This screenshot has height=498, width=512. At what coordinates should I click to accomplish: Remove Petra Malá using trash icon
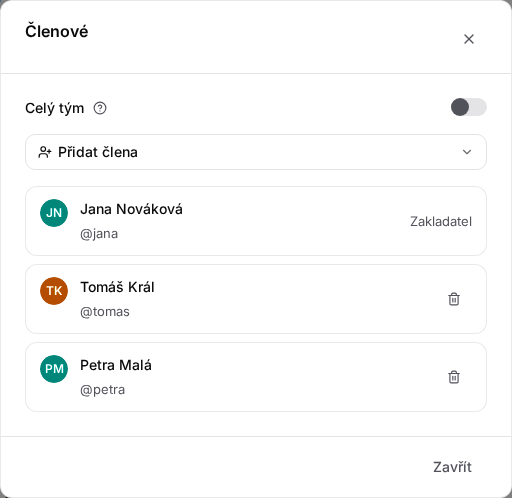point(454,377)
